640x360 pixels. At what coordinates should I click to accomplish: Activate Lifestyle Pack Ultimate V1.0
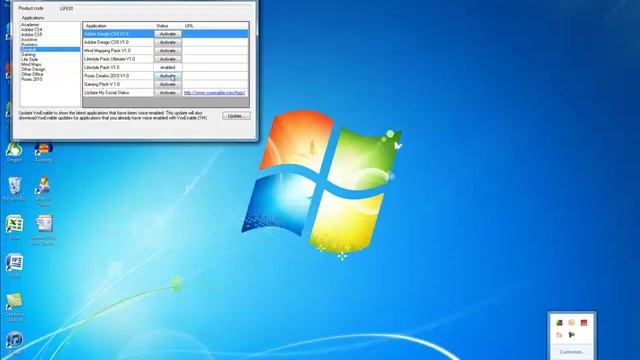(168, 59)
